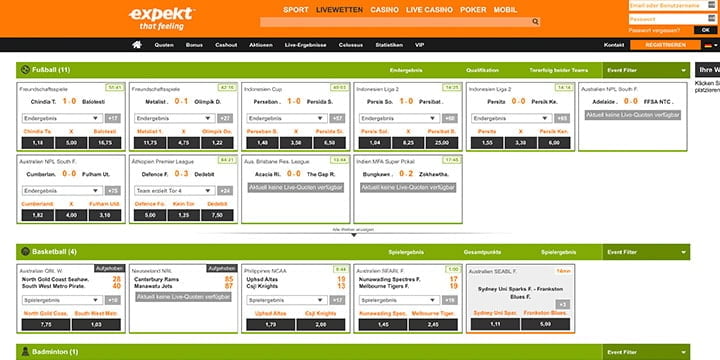Image resolution: width=720 pixels, height=360 pixels.
Task: Open Quoten in the black navigation bar
Action: point(164,45)
